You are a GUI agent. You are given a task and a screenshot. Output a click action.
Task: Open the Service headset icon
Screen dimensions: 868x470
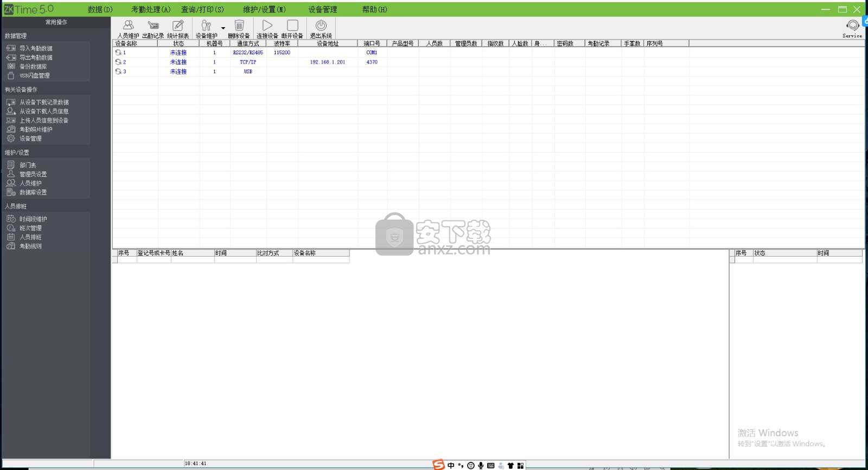pos(852,28)
